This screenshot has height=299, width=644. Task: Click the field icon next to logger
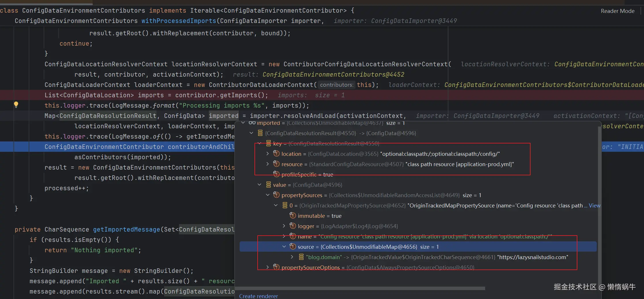pos(293,226)
